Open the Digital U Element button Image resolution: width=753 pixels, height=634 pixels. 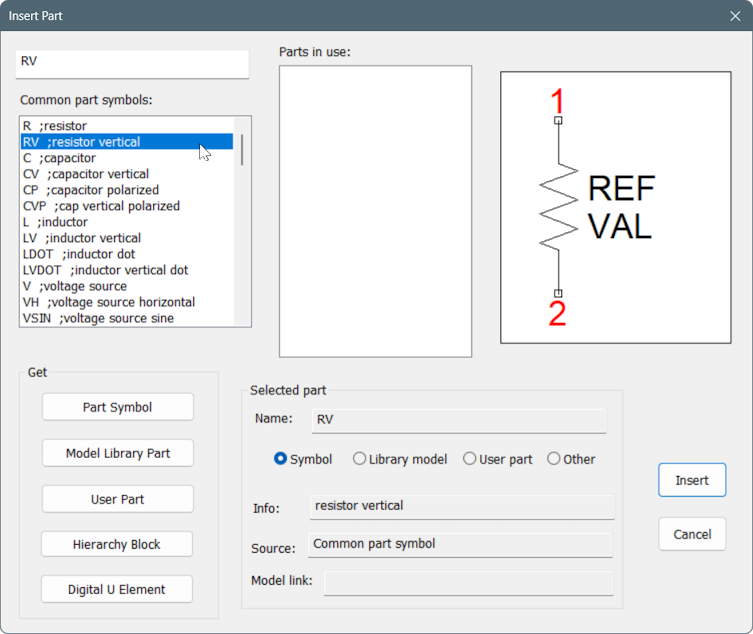[117, 589]
